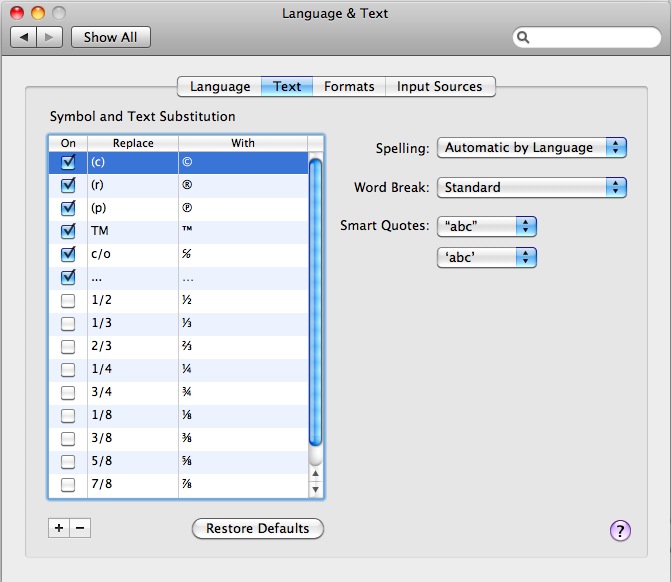Click the blue scrollbar thumb in substitution list

click(x=315, y=303)
